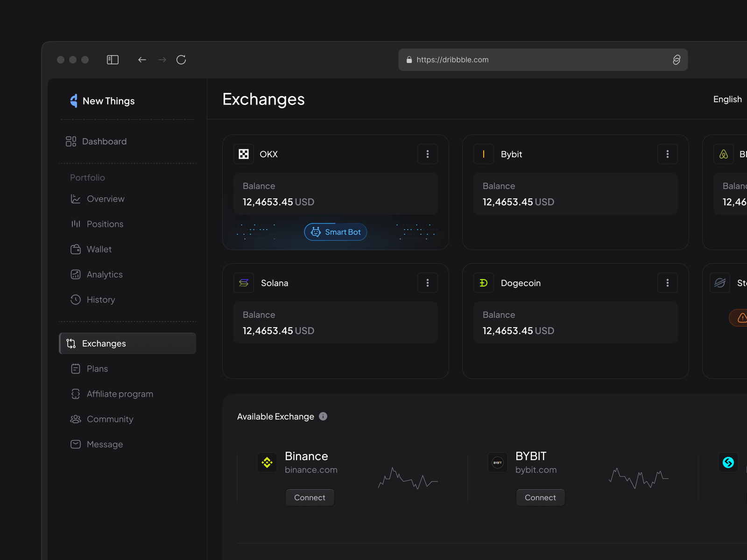Click the BYBIT logo in Available Exchange
Image resolution: width=747 pixels, height=560 pixels.
pos(498,462)
